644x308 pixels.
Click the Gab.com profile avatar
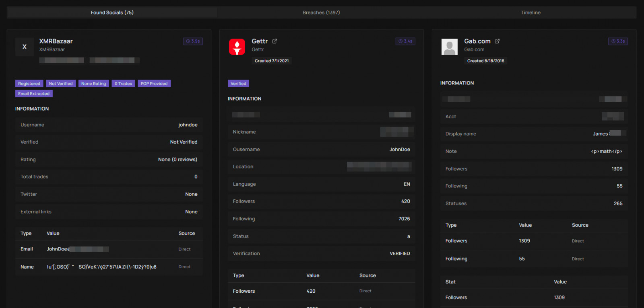(450, 47)
